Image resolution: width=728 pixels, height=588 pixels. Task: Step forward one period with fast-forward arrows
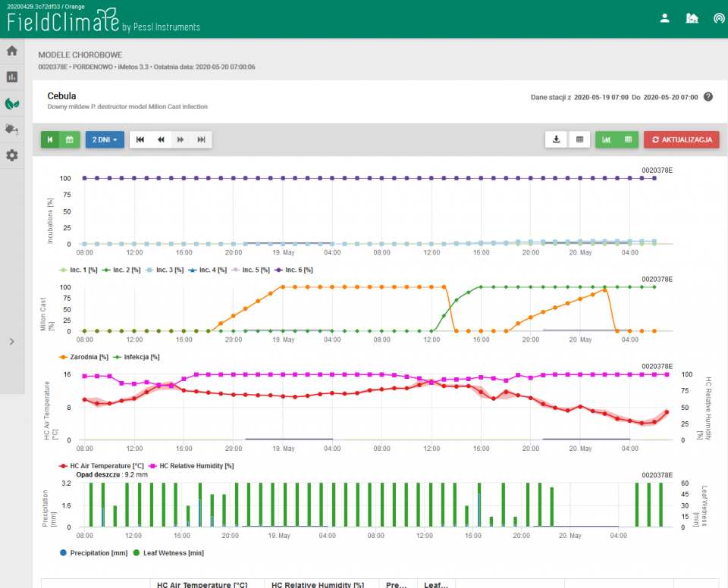[180, 139]
